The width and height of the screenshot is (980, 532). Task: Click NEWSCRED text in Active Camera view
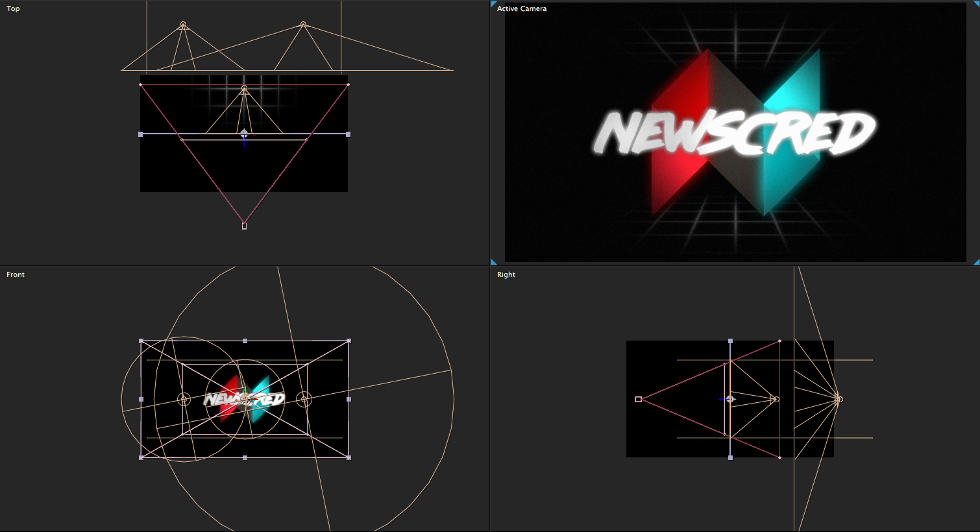735,133
